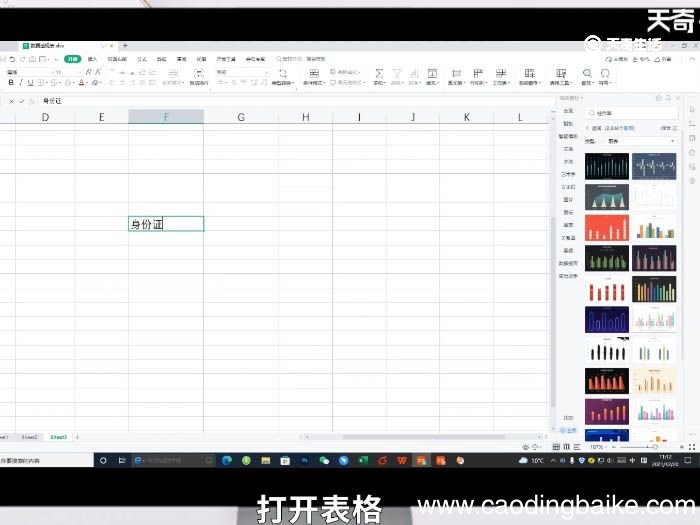Viewport: 700px width, 525px height.
Task: Toggle Italic formatting (I)
Action: point(21,83)
